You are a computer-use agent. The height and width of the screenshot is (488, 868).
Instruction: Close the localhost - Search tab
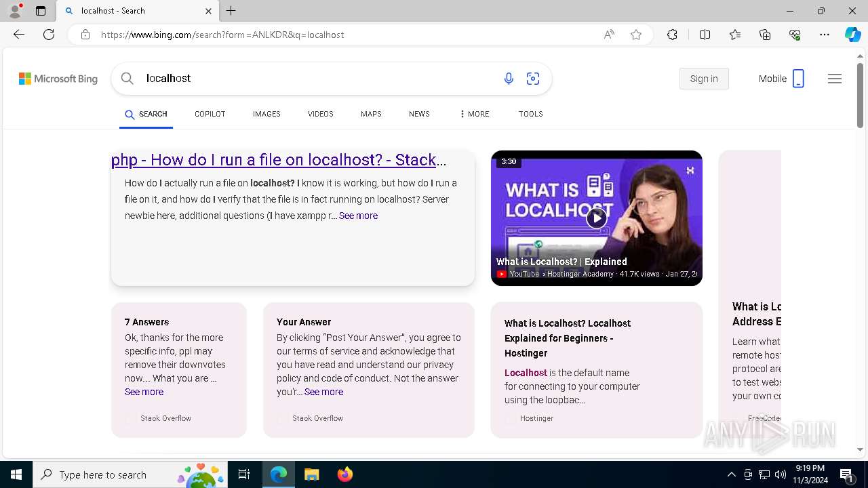pos(208,11)
